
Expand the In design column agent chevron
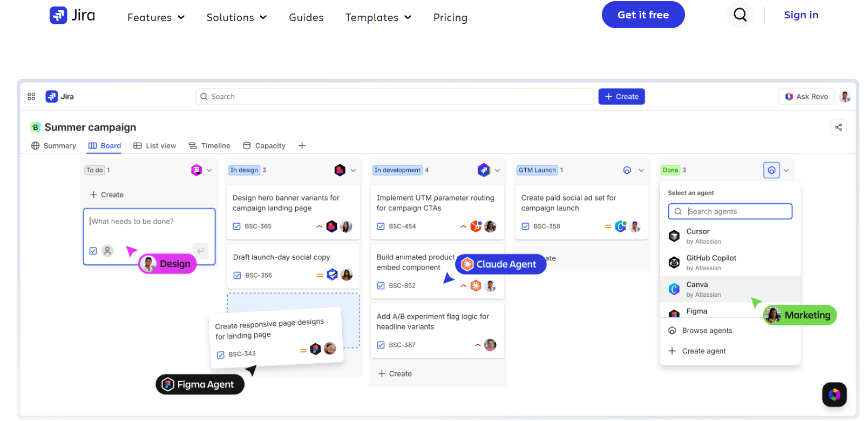click(353, 170)
